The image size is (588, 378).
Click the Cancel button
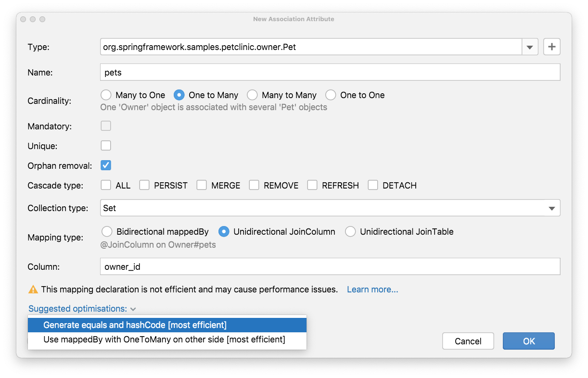pyautogui.click(x=468, y=340)
